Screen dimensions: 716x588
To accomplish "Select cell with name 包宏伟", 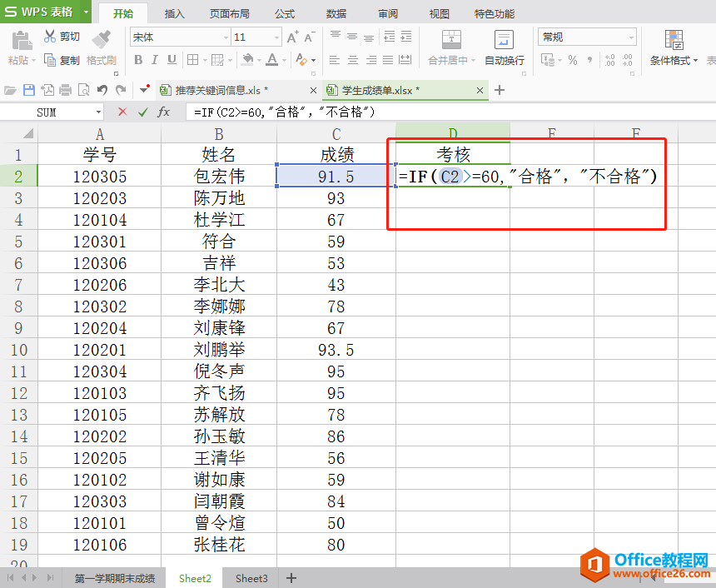I will [x=219, y=177].
